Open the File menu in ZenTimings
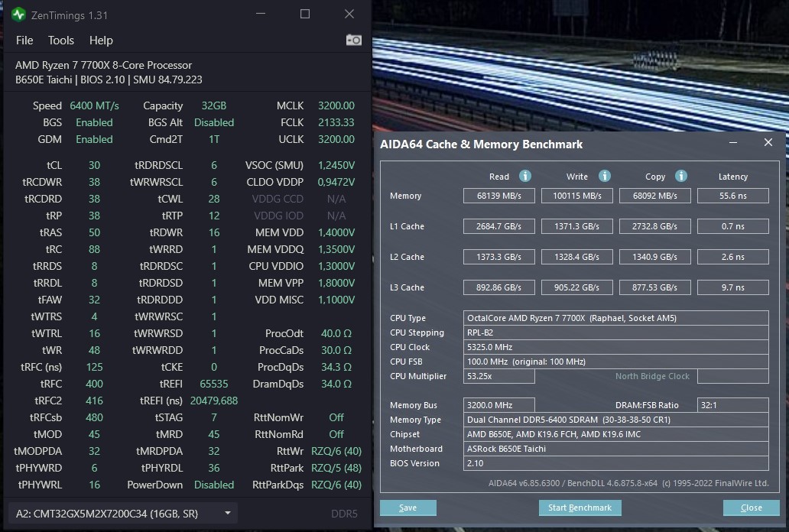Screen dimensions: 789x532 tap(24, 41)
